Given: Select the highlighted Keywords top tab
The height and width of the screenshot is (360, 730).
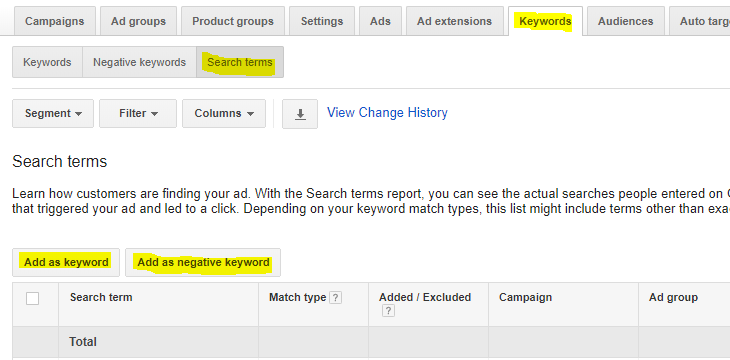Looking at the screenshot, I should [545, 21].
